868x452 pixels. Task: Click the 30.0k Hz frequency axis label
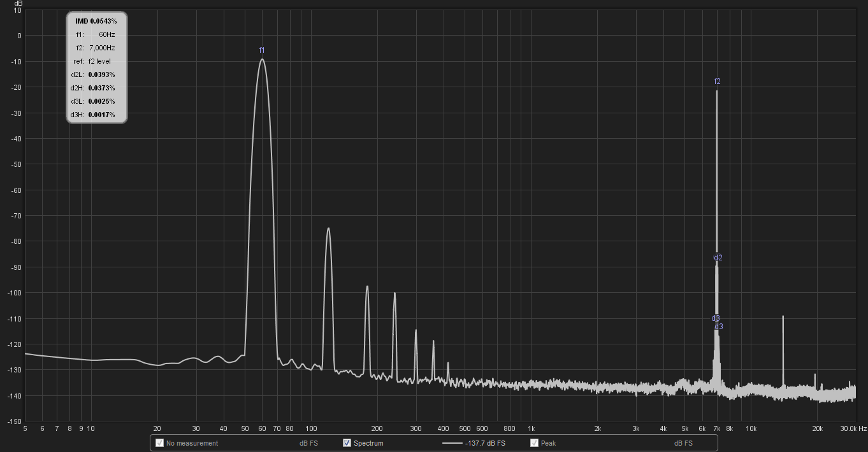coord(853,428)
